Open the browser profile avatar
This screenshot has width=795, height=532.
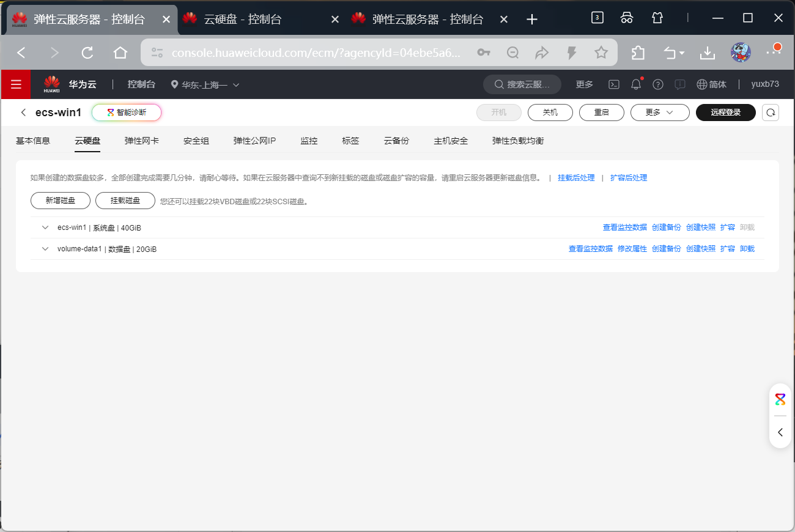tap(741, 52)
